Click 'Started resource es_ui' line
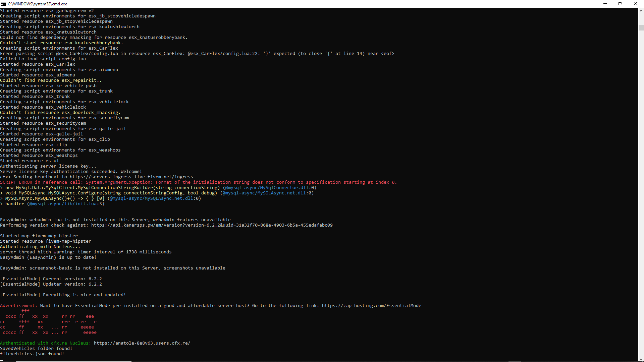This screenshot has height=362, width=644. click(30, 161)
